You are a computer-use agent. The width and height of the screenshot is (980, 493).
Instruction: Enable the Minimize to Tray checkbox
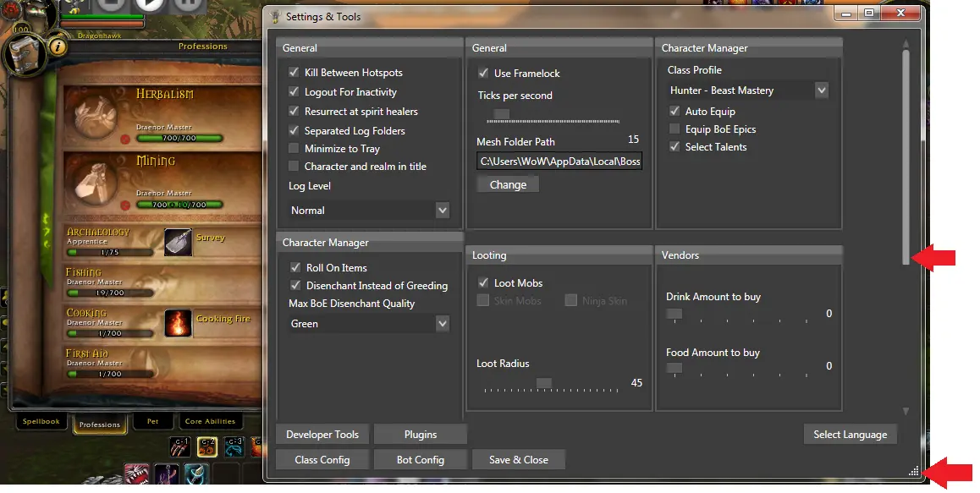pyautogui.click(x=294, y=149)
